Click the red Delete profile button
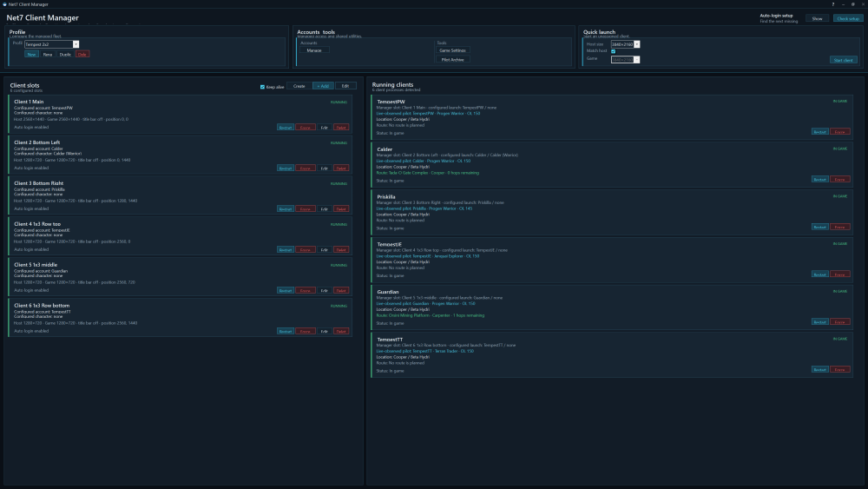The width and height of the screenshot is (868, 489). pyautogui.click(x=82, y=54)
